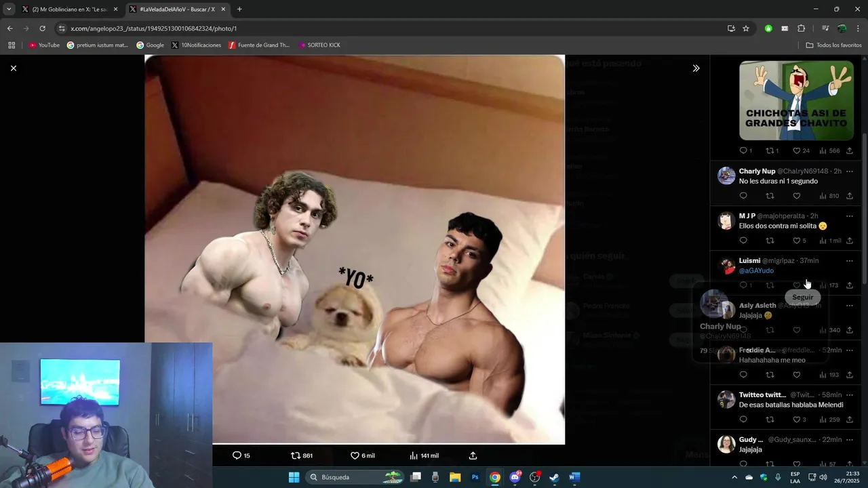Open the tab search dropdown arrow

[8, 9]
